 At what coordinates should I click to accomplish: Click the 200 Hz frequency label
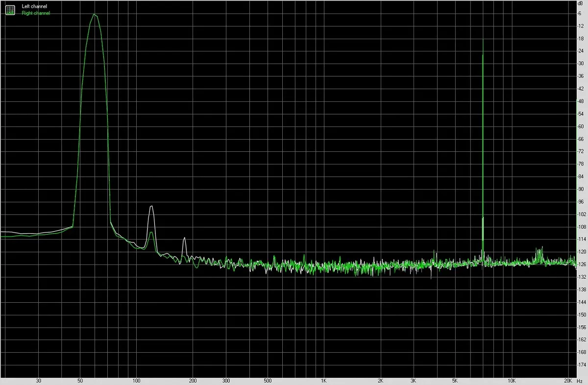pyautogui.click(x=193, y=381)
